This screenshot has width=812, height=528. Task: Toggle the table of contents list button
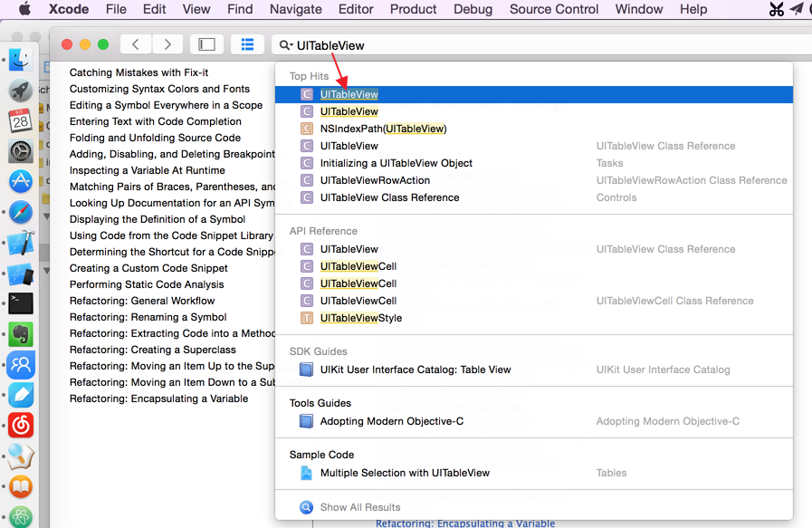pyautogui.click(x=247, y=44)
